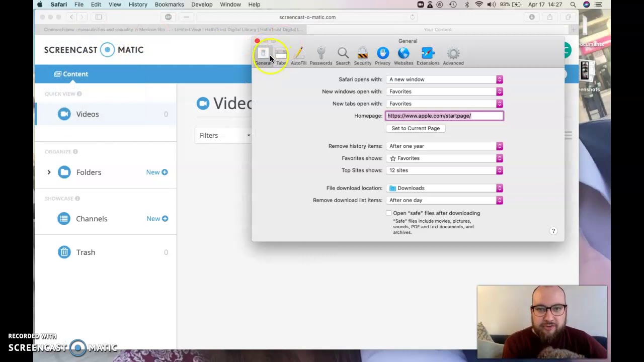Open the Security preferences pane

(362, 56)
